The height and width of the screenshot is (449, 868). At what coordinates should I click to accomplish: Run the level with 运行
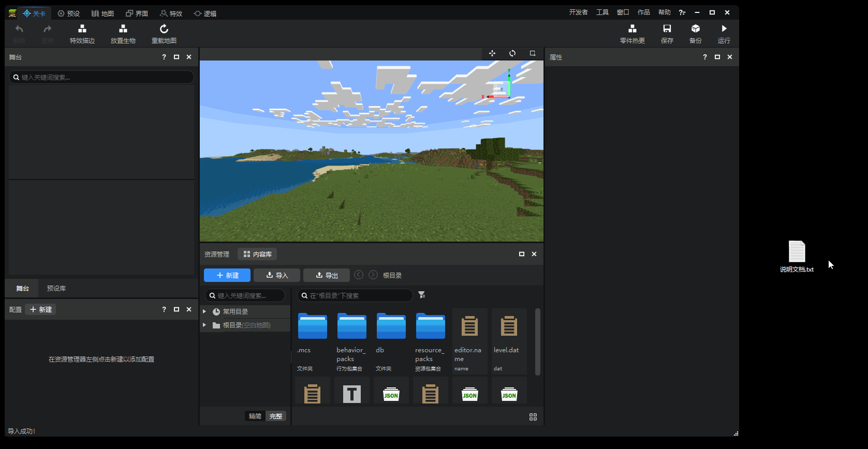click(724, 34)
